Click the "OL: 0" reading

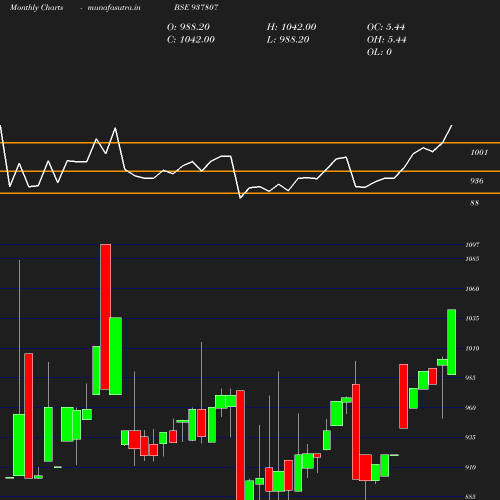[379, 52]
